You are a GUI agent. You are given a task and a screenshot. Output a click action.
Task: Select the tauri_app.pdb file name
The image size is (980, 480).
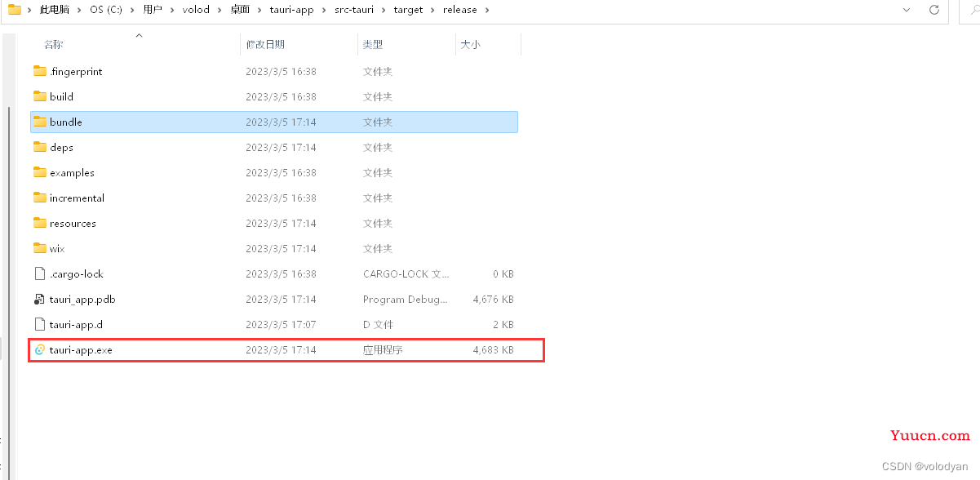82,299
